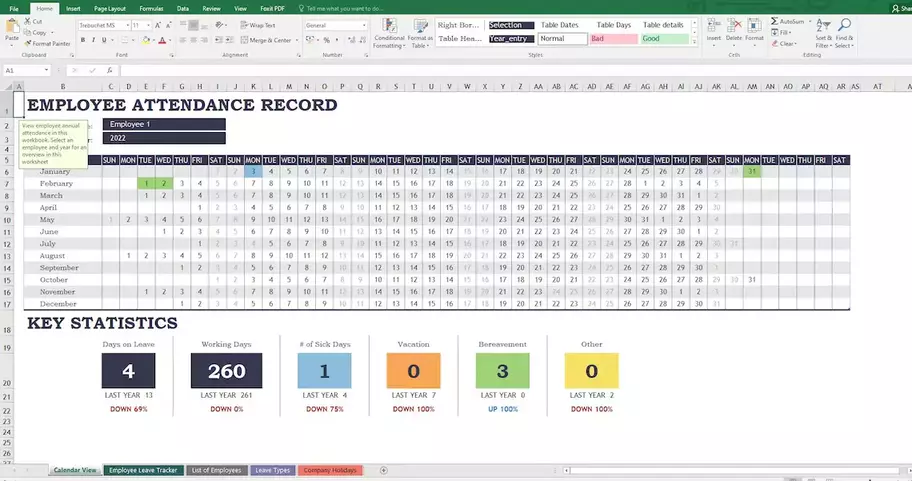Switch to Employee Leave Tracker sheet

[x=142, y=469]
